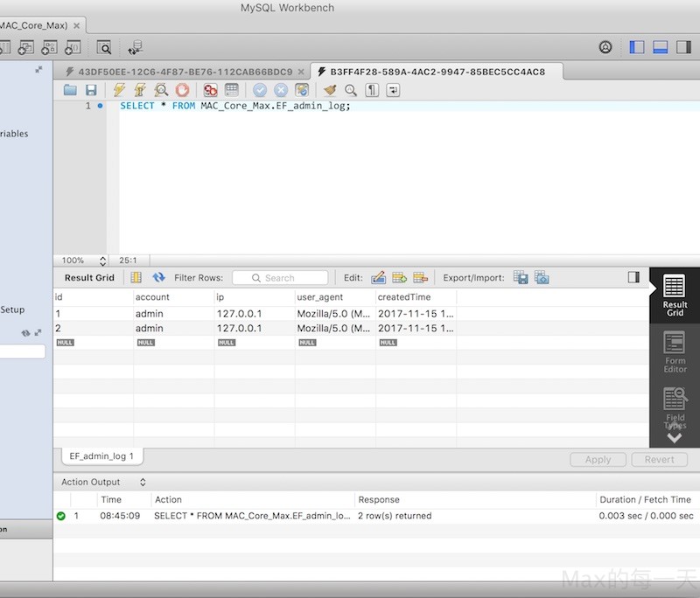The width and height of the screenshot is (700, 598).
Task: Click the Apply button
Action: 598,460
